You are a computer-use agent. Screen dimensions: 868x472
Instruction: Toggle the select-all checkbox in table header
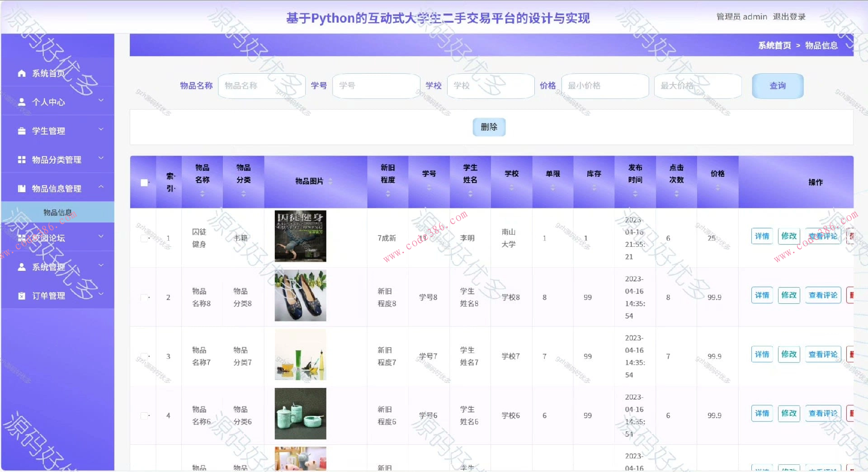(144, 182)
